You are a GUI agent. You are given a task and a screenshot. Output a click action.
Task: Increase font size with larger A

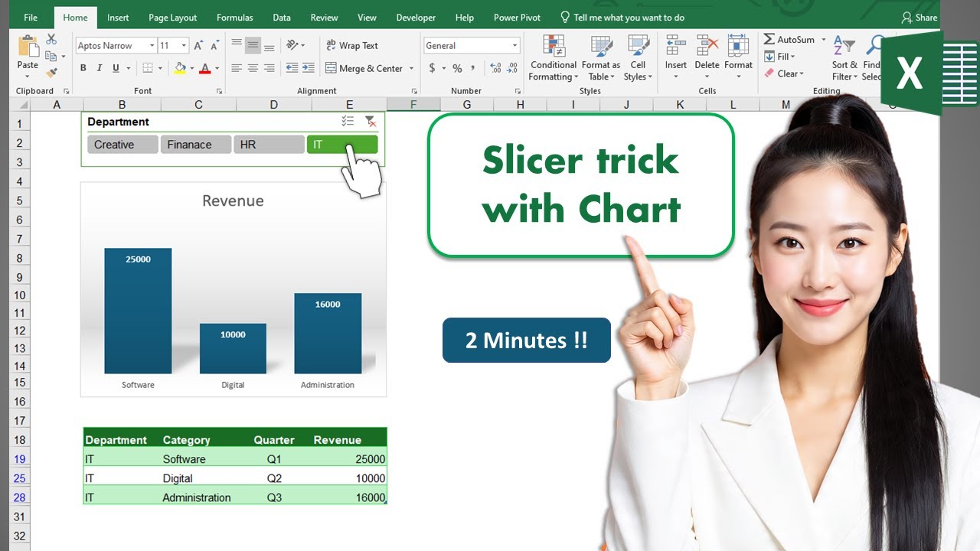199,46
